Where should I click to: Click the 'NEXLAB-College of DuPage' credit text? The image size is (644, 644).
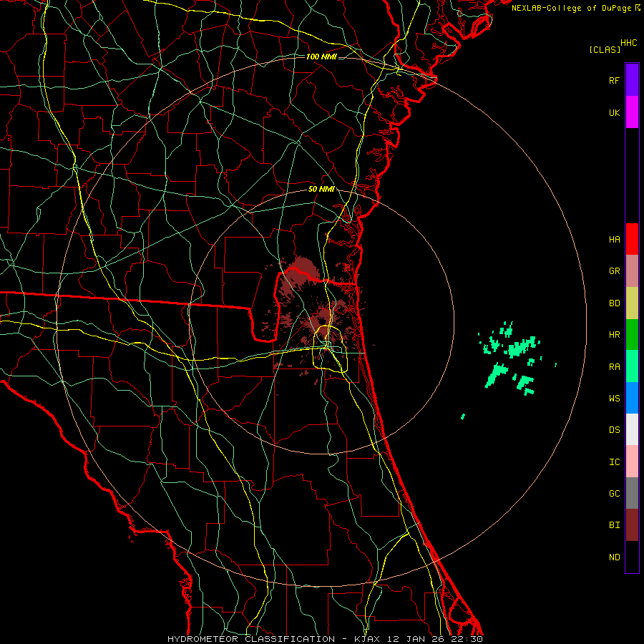[x=571, y=8]
